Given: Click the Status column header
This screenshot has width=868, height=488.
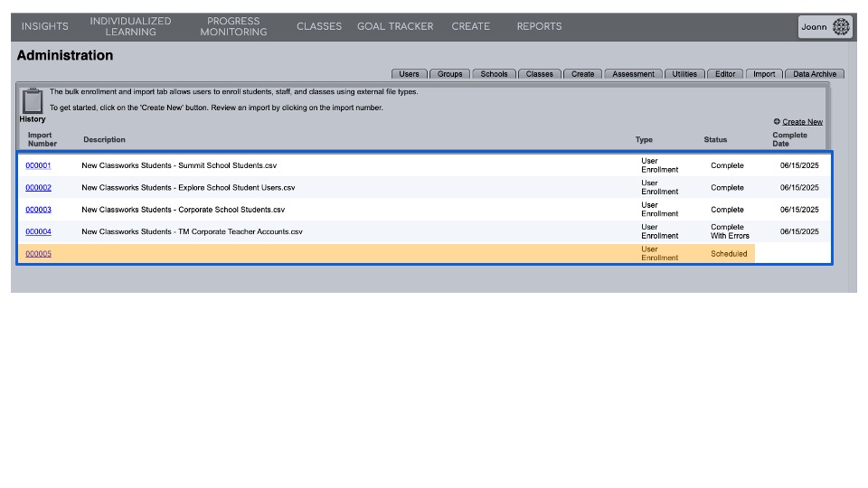Looking at the screenshot, I should [x=715, y=139].
